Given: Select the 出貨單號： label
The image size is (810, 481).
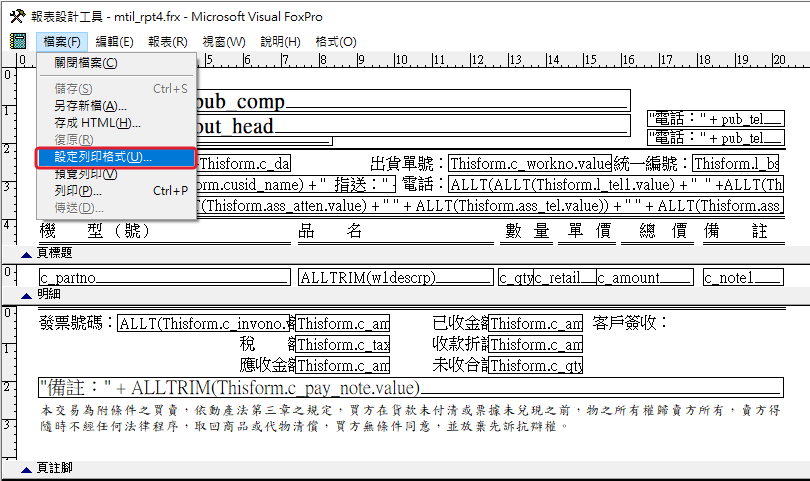Looking at the screenshot, I should [x=408, y=164].
